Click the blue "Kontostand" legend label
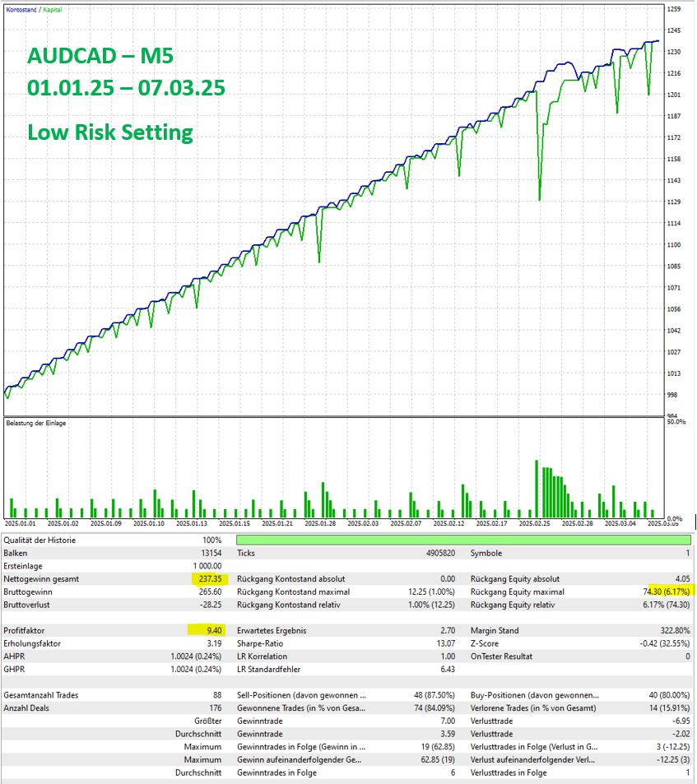 pyautogui.click(x=21, y=10)
